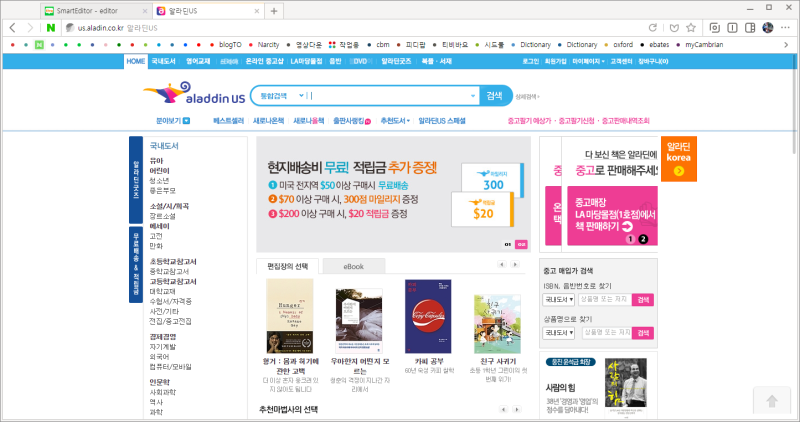The image size is (800, 422).
Task: Reload the page with refresh icon
Action: point(653,28)
